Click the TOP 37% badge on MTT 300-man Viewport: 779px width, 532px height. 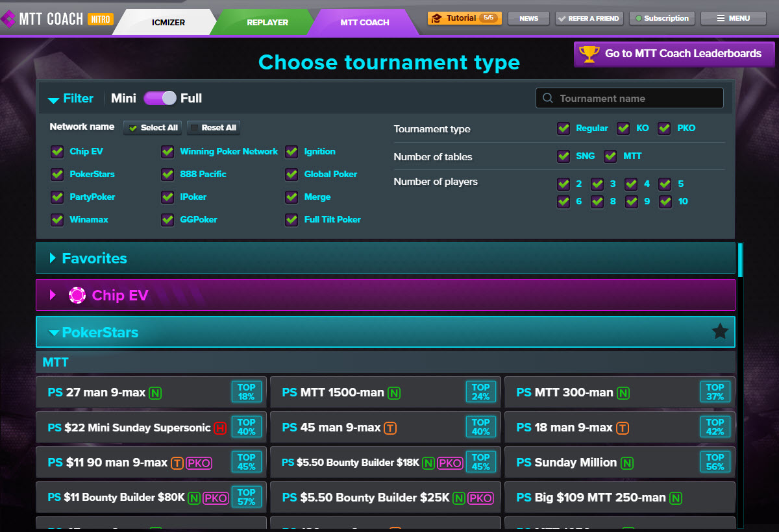715,392
